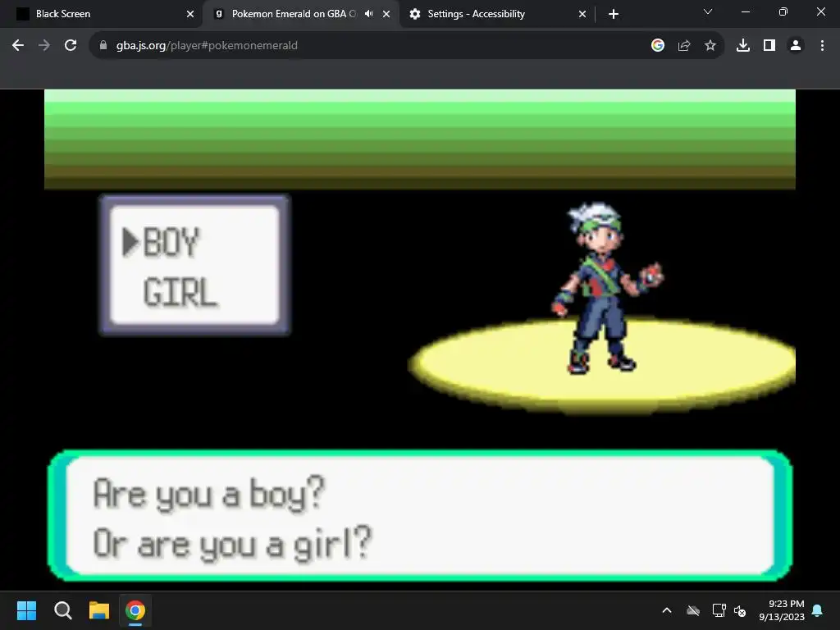
Task: Open the Windows Start menu
Action: click(26, 610)
